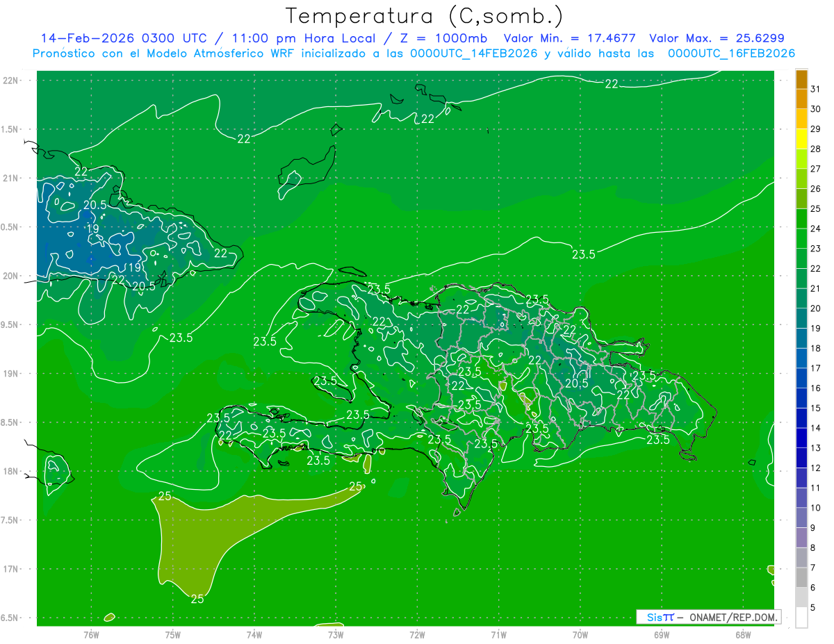Select the orange legend swatch between 30 and 31

801,99
